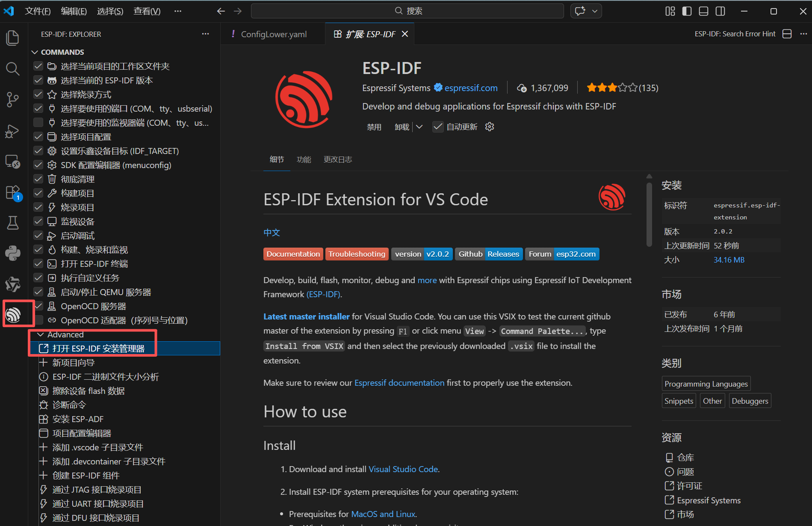Switch to the 功能 tab
The width and height of the screenshot is (812, 526).
304,160
